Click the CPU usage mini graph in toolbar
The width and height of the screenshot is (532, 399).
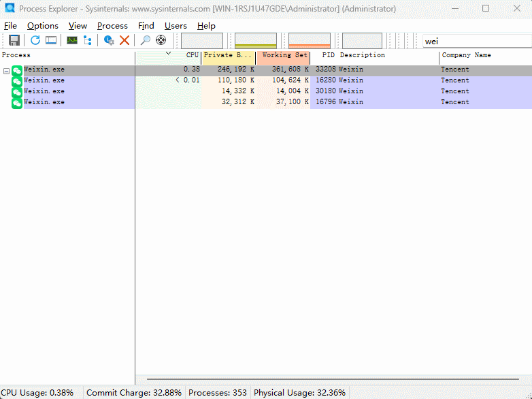click(202, 41)
